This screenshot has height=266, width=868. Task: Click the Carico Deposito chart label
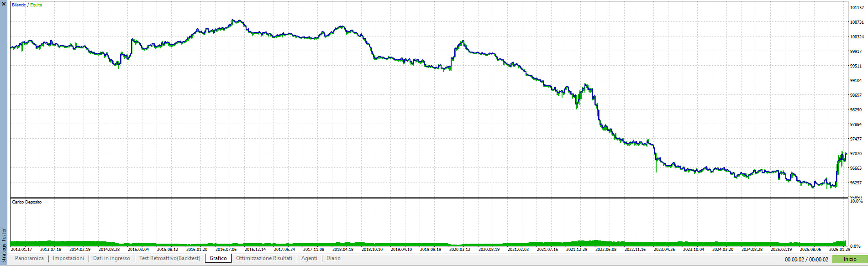click(26, 202)
